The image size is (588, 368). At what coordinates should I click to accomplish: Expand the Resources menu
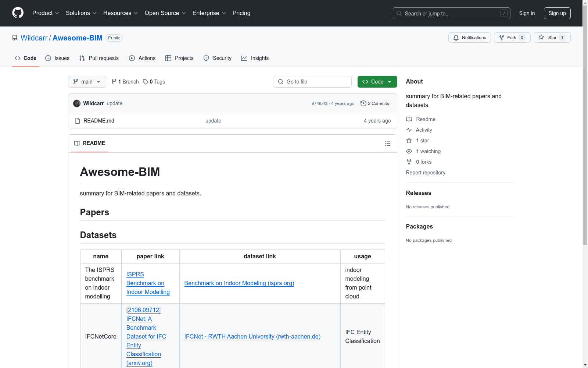121,13
